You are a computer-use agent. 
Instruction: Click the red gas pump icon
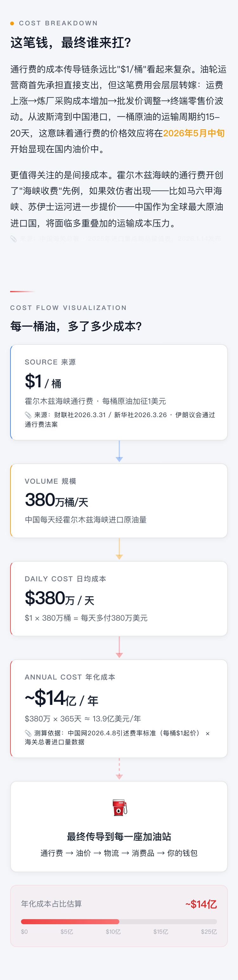[x=119, y=808]
